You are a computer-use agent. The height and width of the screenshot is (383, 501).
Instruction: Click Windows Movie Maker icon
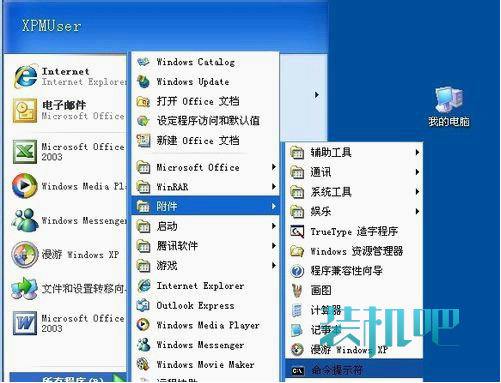(x=143, y=364)
